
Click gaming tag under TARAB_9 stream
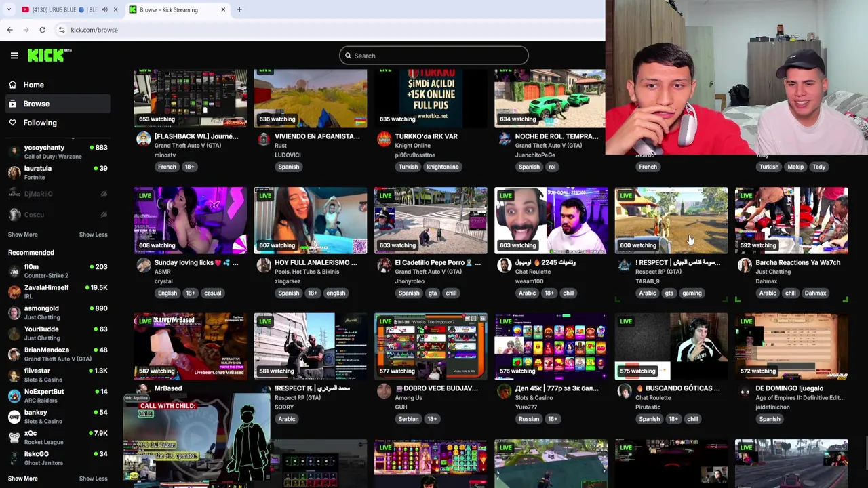692,293
